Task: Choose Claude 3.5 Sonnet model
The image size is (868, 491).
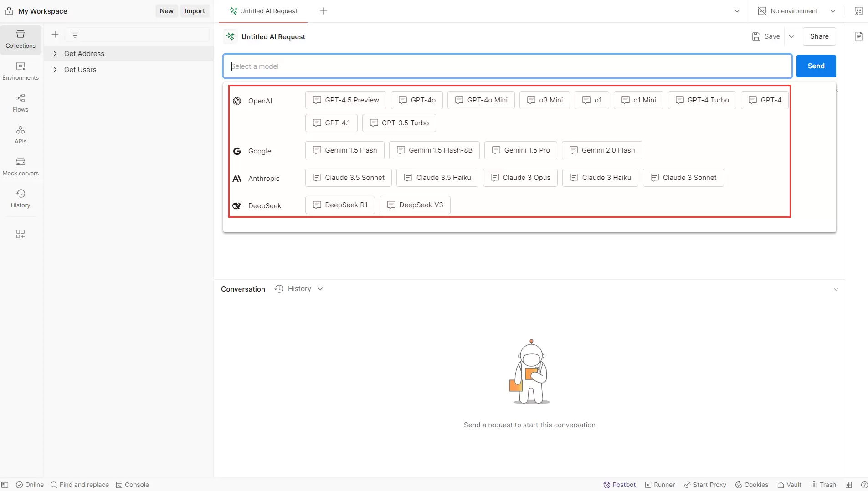Action: [349, 178]
